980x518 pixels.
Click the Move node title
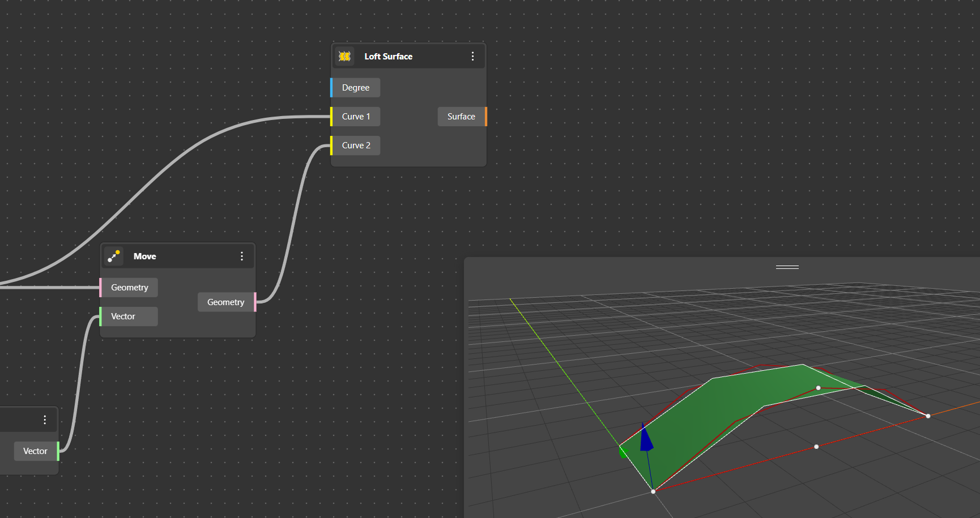[x=145, y=256]
